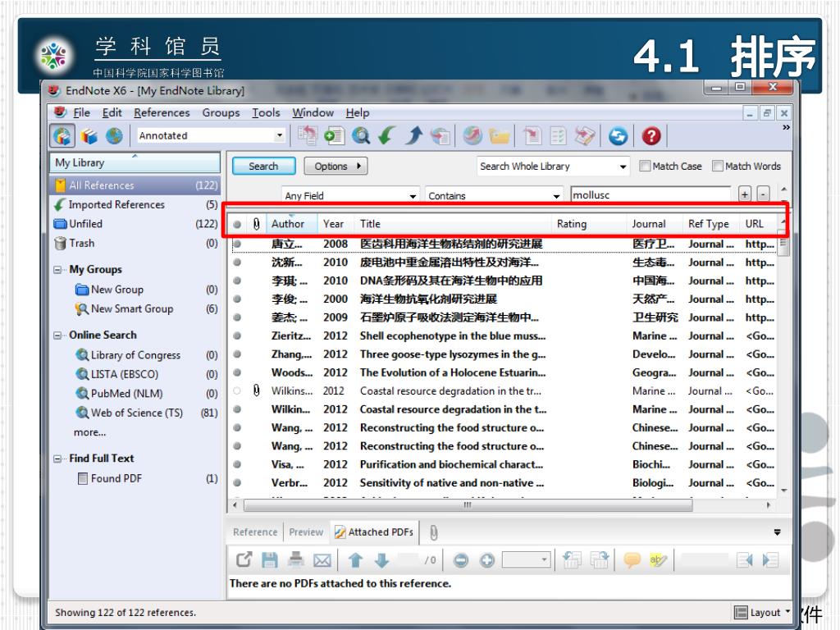Click the PDF sticky note icon

pos(632,560)
